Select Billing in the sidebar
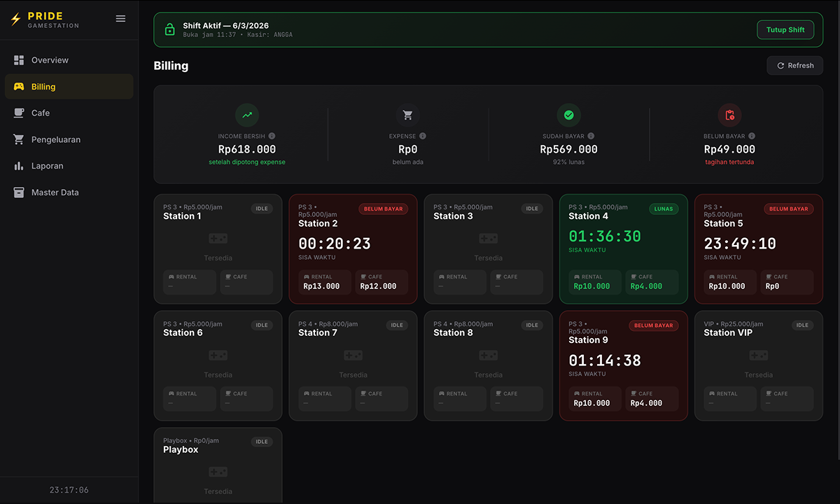Screen dimensions: 840x504 [x=69, y=87]
